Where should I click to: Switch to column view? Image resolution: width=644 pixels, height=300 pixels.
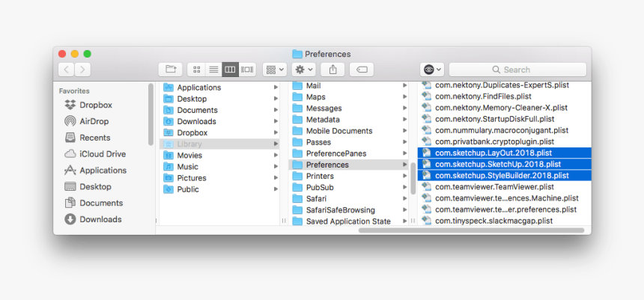pos(231,70)
